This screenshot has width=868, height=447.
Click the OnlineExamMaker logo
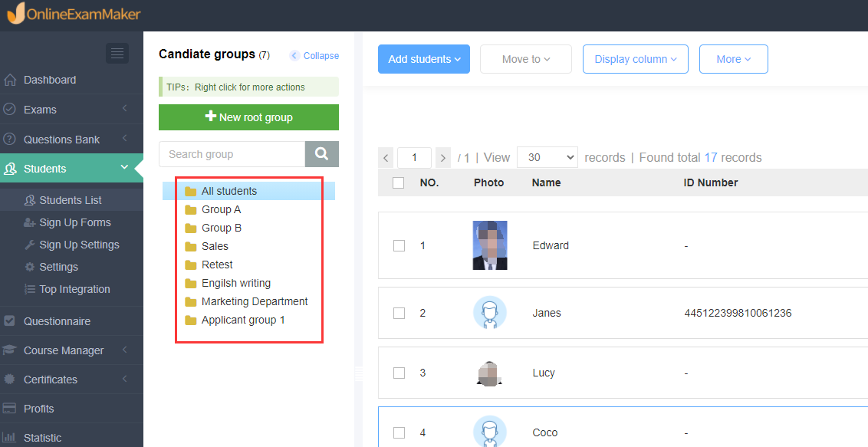click(74, 13)
